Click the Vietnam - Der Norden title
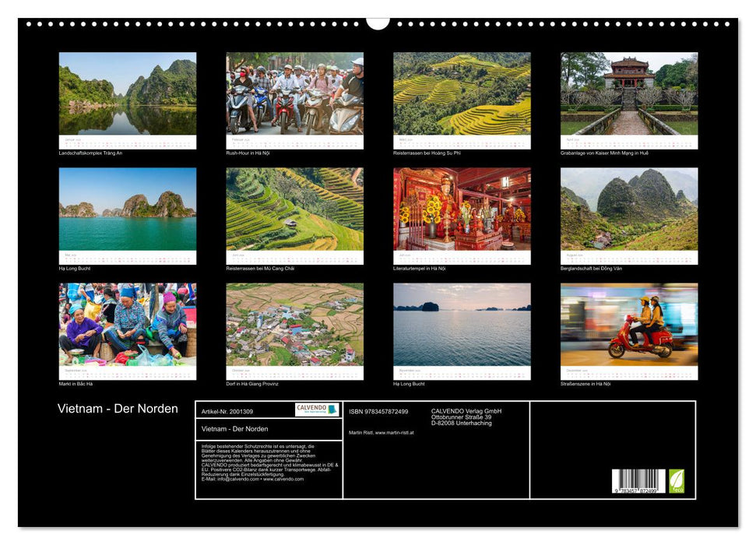Screen dimensions: 756x545 [118, 408]
